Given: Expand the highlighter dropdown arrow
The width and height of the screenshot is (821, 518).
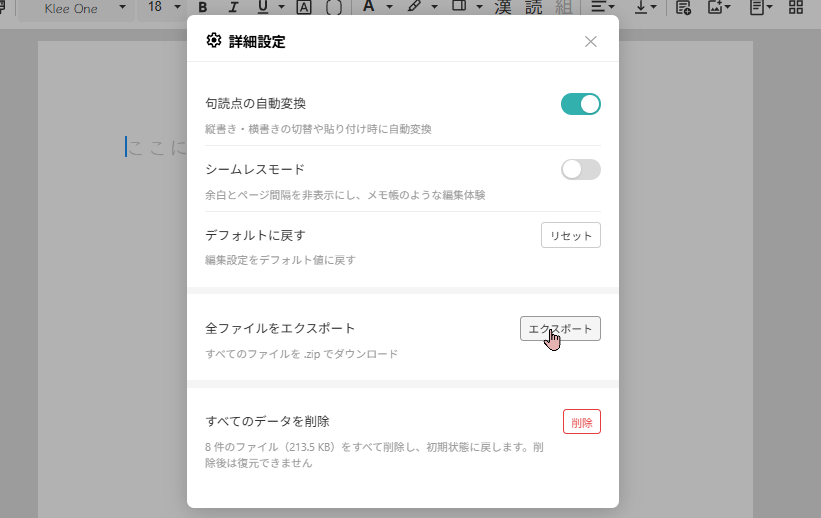Looking at the screenshot, I should click(x=435, y=7).
